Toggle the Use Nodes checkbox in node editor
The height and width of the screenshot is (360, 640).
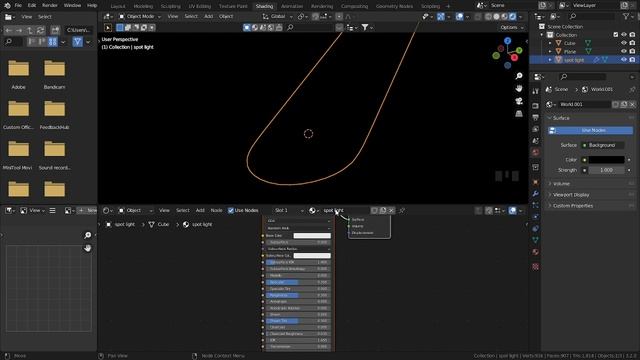[231, 210]
